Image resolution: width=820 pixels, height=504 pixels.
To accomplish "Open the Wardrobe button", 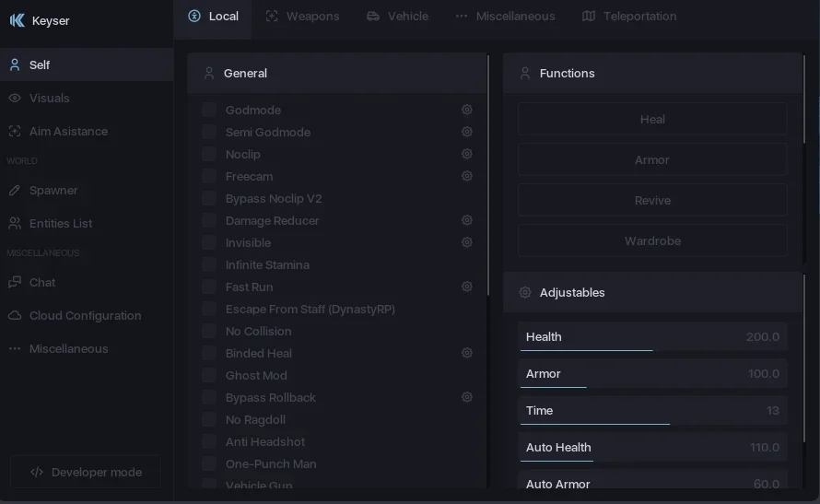I will pos(652,240).
